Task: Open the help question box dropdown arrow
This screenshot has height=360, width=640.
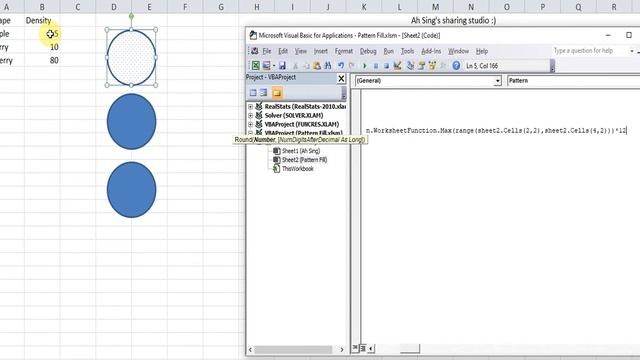Action: point(632,51)
